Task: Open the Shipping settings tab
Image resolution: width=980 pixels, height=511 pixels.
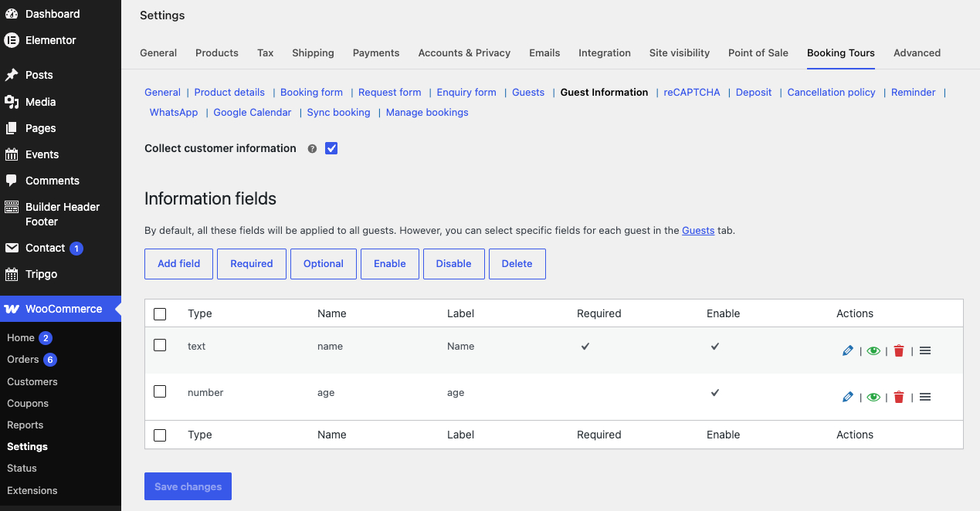Action: pyautogui.click(x=313, y=53)
